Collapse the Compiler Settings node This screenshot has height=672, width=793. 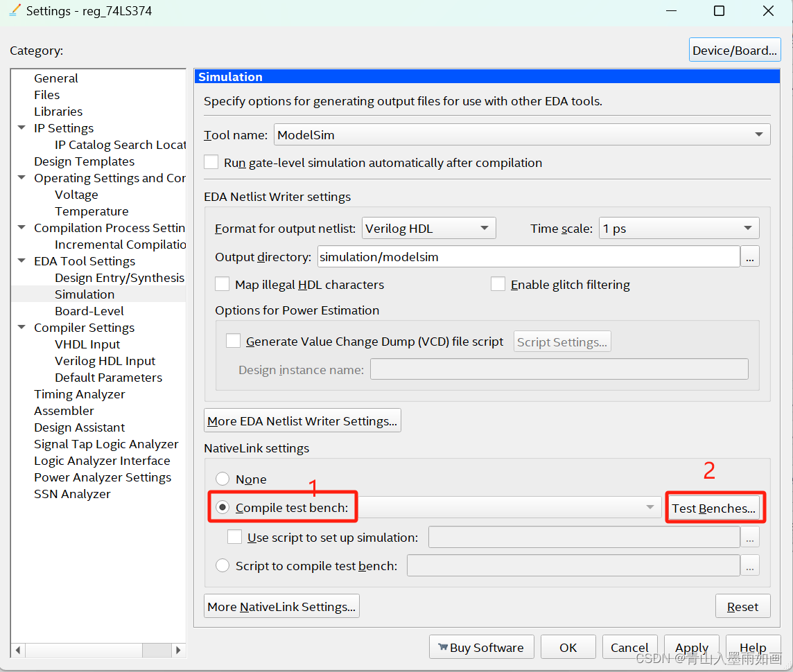click(x=21, y=328)
